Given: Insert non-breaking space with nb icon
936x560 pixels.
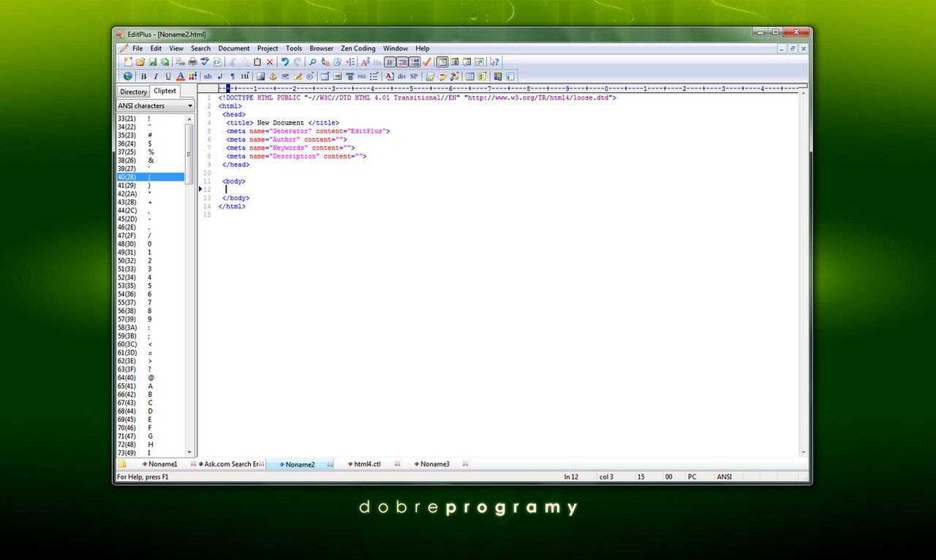Looking at the screenshot, I should coord(208,76).
